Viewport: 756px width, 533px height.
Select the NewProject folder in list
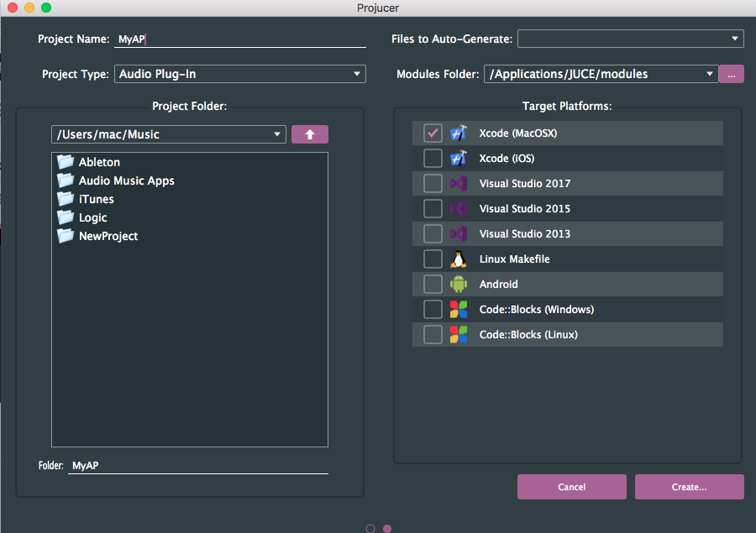click(x=108, y=236)
